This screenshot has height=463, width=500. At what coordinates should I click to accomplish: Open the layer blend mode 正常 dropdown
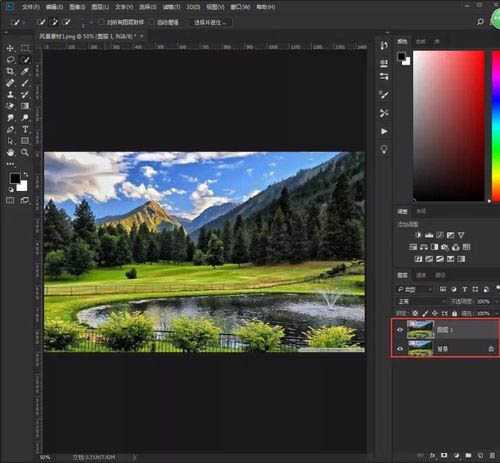pyautogui.click(x=421, y=301)
